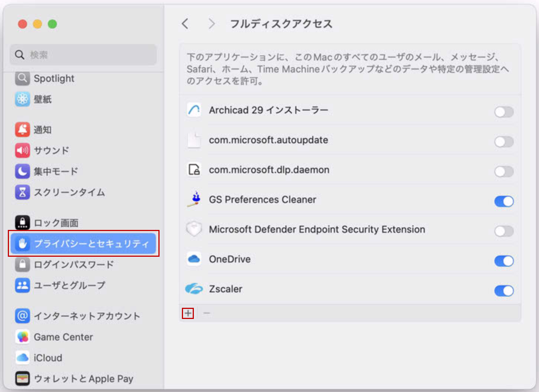The width and height of the screenshot is (539, 392).
Task: Disable full disk access for OneDrive
Action: coord(504,261)
